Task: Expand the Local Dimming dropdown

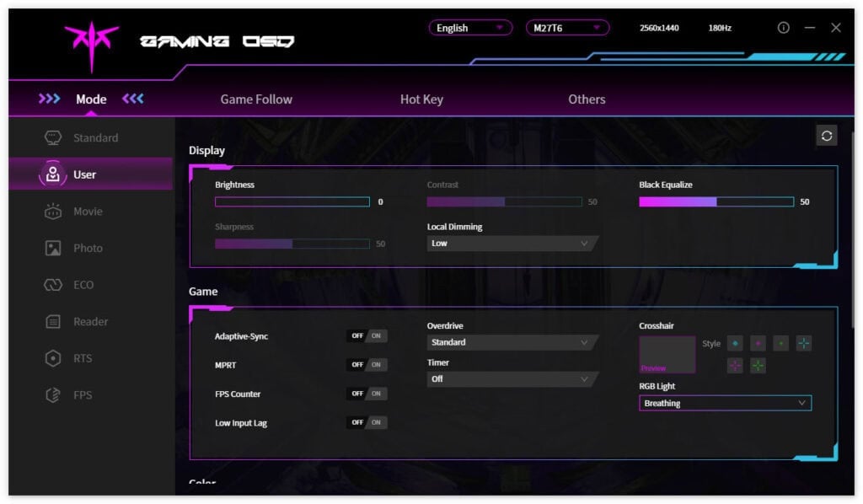Action: [x=512, y=244]
